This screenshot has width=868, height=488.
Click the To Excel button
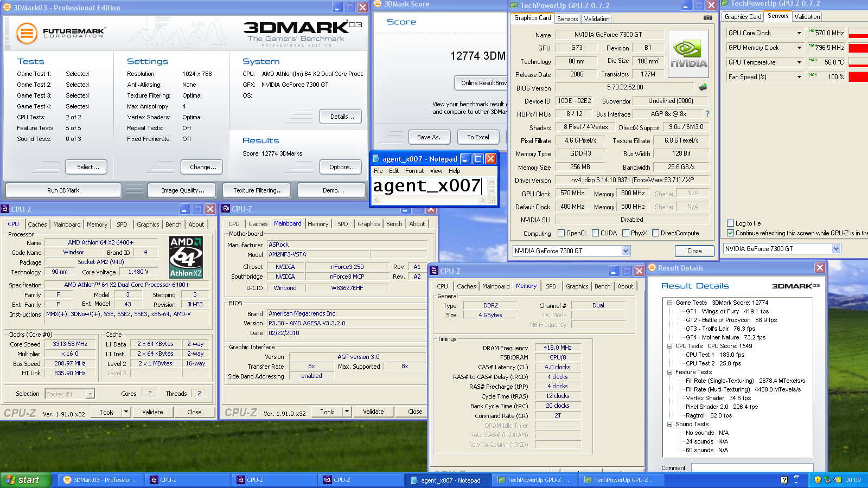click(x=478, y=137)
